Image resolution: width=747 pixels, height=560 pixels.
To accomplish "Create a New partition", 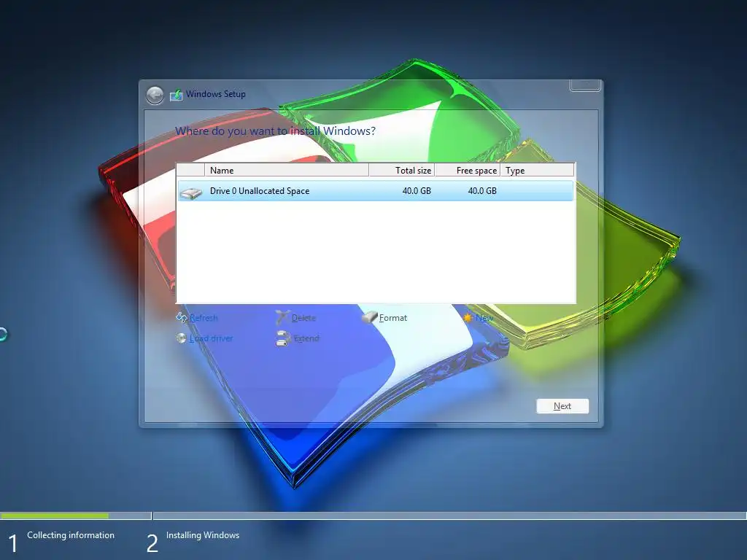I will [x=484, y=318].
